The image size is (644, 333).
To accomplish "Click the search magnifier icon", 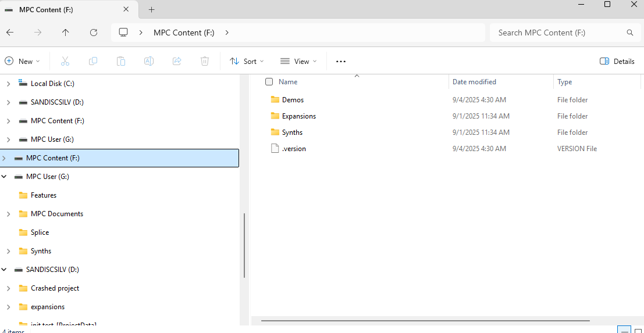I will click(x=629, y=33).
